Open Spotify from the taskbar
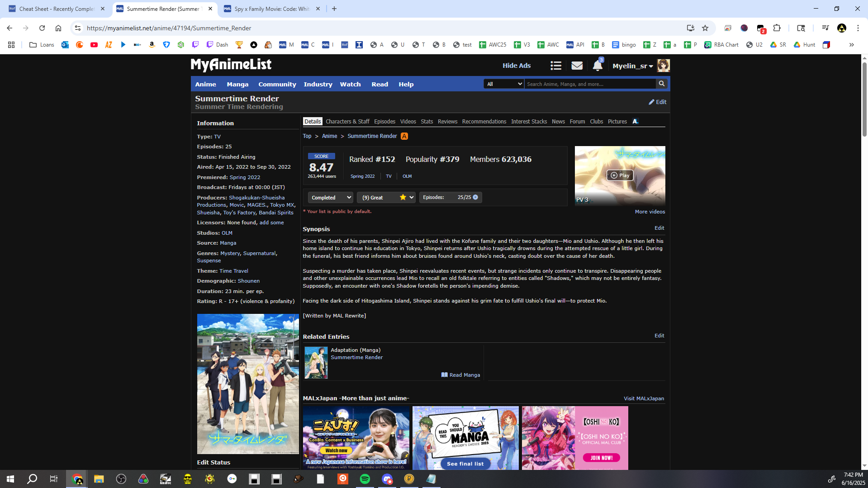This screenshot has width=868, height=488. point(365,479)
